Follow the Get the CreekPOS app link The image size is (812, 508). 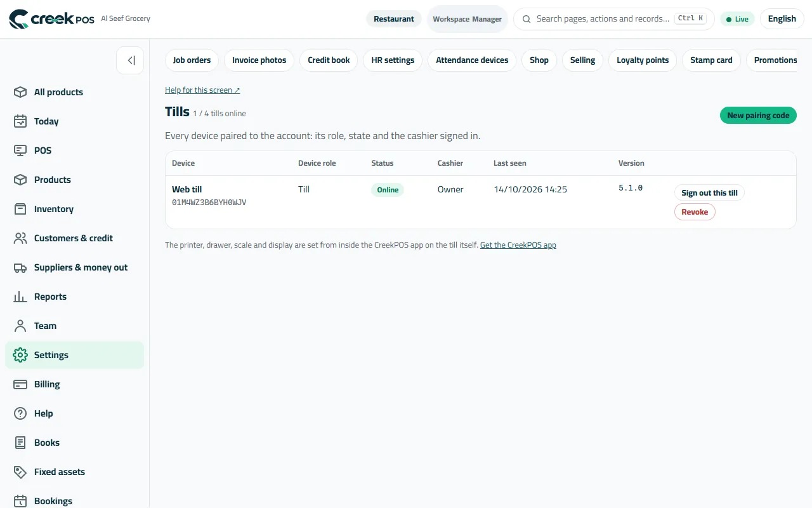[518, 245]
